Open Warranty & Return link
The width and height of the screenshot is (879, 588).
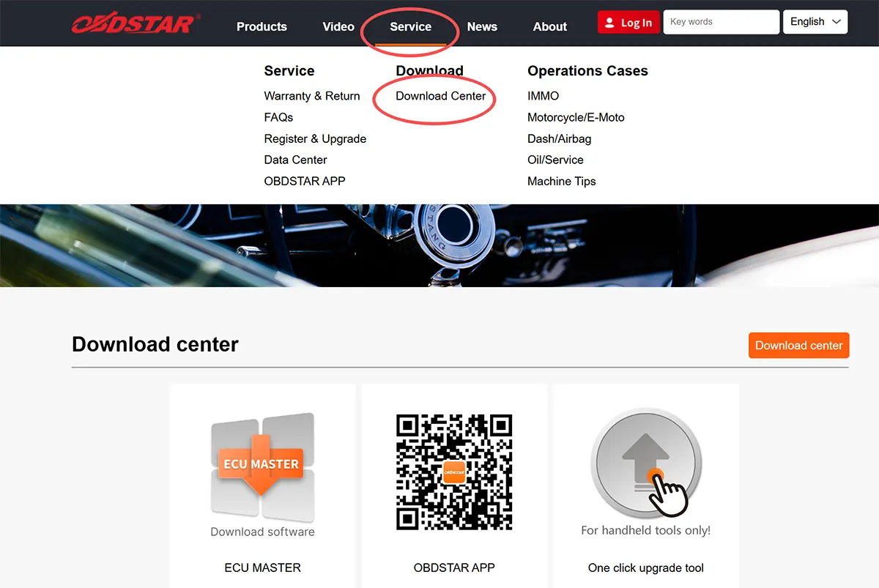[x=312, y=96]
